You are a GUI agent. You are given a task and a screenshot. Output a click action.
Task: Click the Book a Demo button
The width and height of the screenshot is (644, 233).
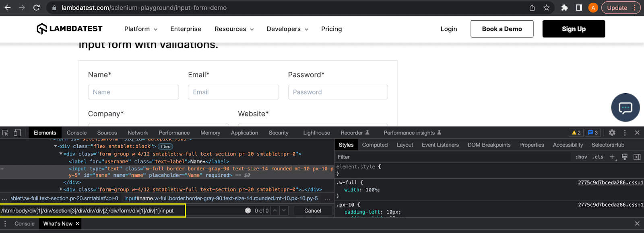[x=502, y=29]
